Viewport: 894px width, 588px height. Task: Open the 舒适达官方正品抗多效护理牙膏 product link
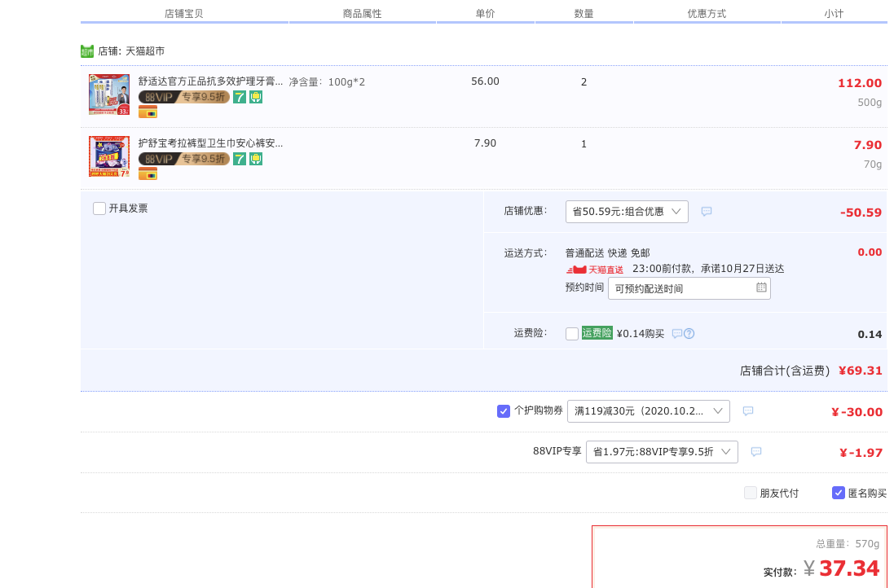point(210,81)
